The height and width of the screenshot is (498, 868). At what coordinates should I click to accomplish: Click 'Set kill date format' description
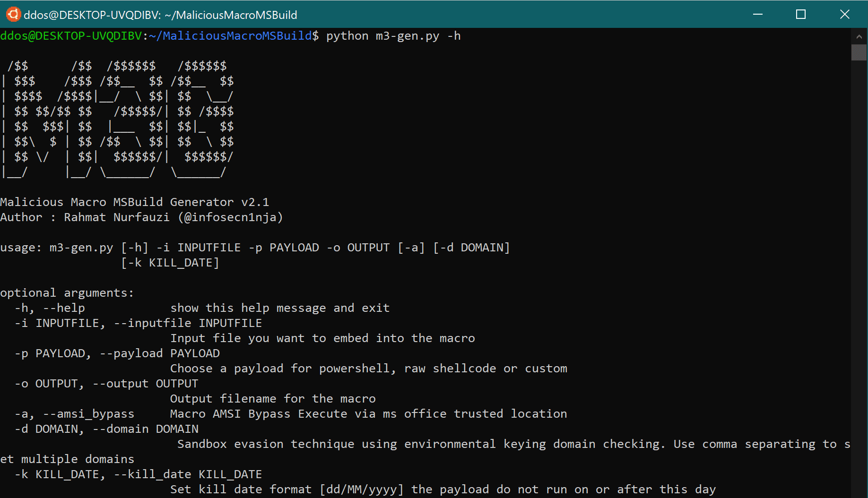coord(443,489)
